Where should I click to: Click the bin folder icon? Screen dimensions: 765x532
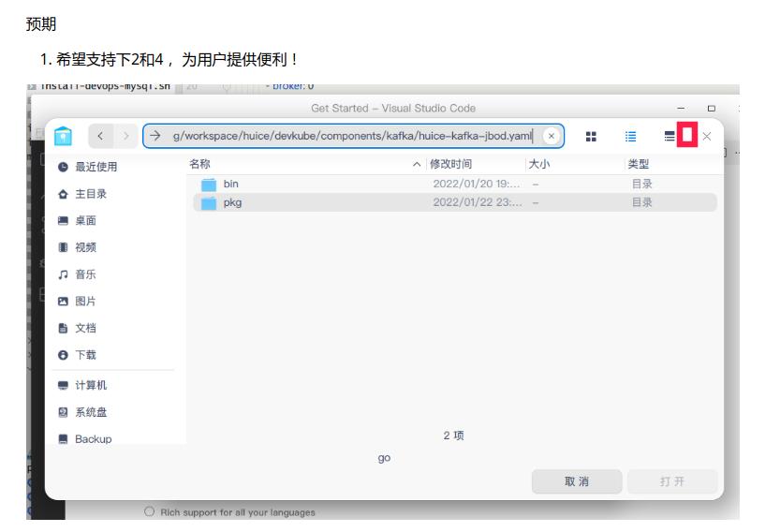tap(209, 185)
